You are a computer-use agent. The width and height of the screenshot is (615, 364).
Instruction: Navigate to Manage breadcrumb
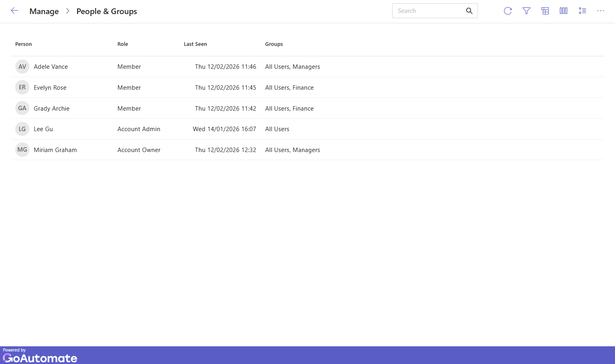coord(44,11)
